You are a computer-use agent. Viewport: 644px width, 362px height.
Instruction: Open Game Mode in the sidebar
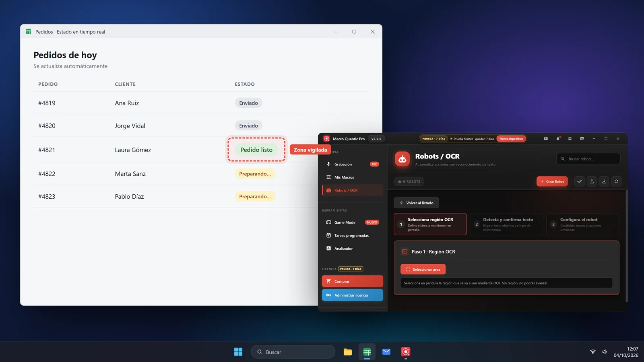352,222
